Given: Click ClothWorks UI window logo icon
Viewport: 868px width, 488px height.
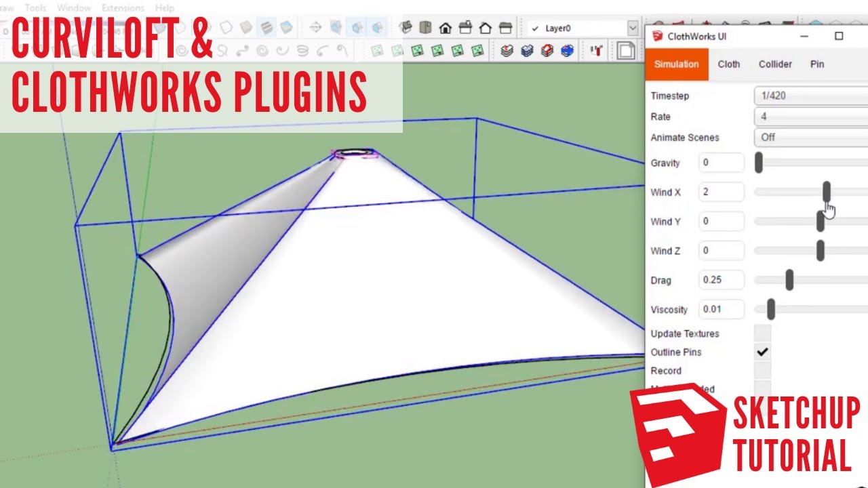Looking at the screenshot, I should point(657,36).
